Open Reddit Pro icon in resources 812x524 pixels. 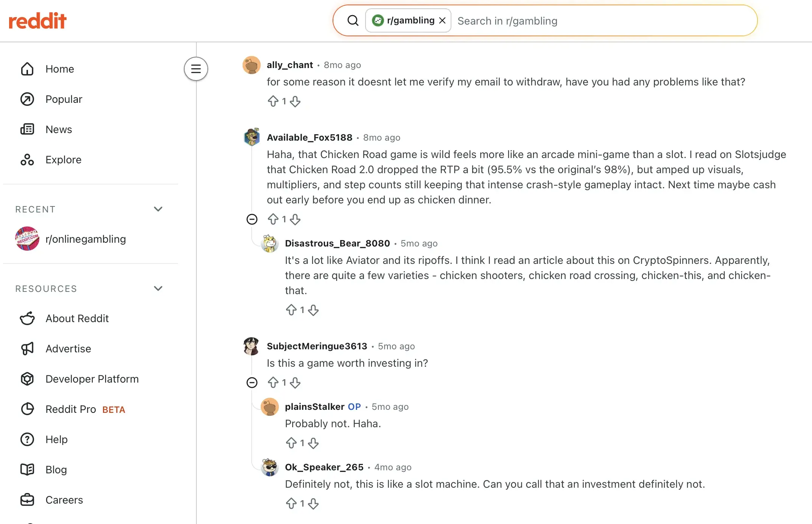(27, 409)
